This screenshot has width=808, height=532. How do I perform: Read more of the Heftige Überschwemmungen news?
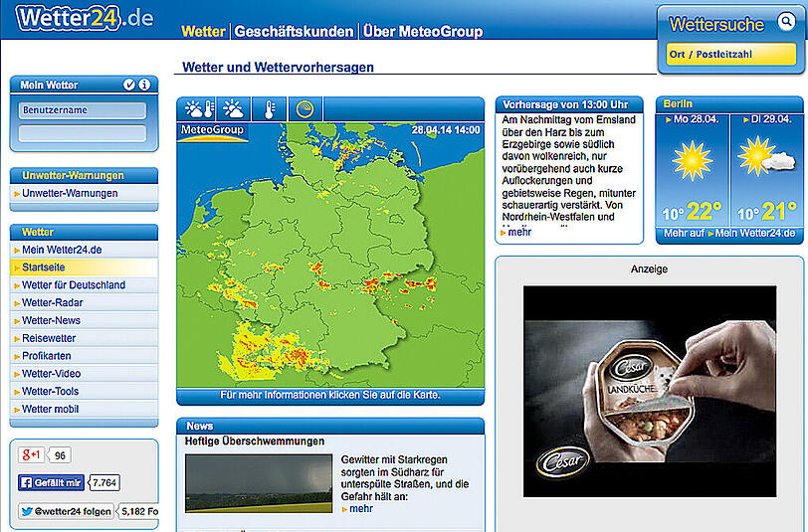tap(360, 508)
